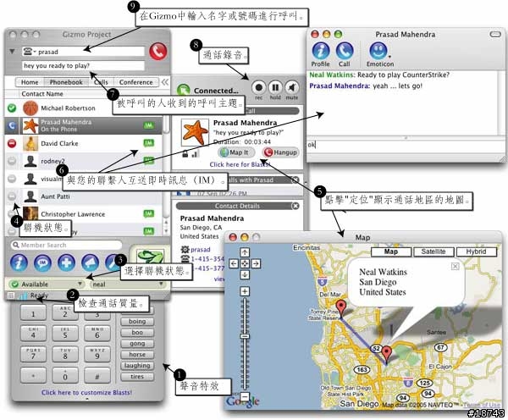Click the red call button in Gizmo Project

tap(158, 51)
